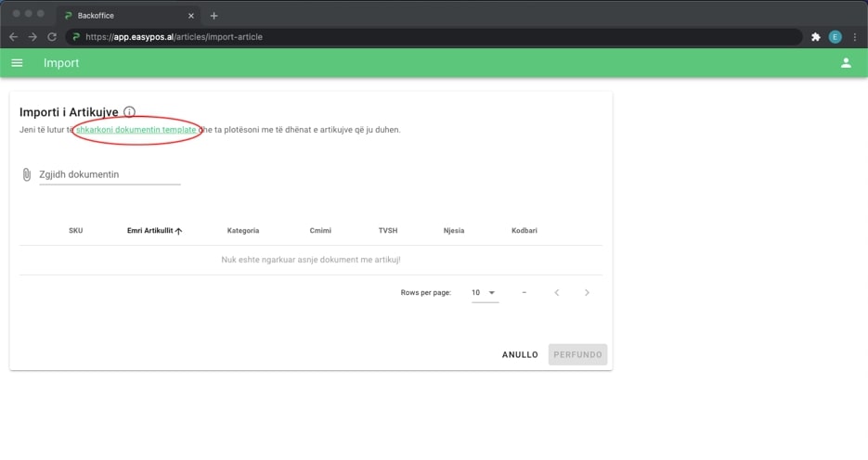Click the browser back arrow
Image resolution: width=868 pixels, height=460 pixels.
(13, 37)
